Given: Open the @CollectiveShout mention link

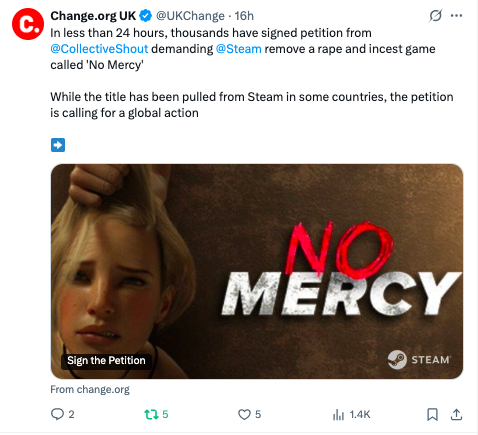Looking at the screenshot, I should 99,49.
